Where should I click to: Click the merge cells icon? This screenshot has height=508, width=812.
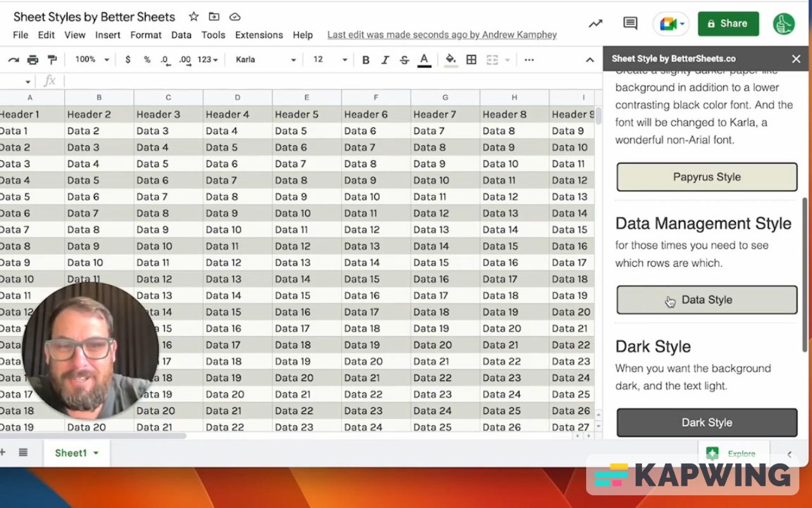[x=492, y=60]
